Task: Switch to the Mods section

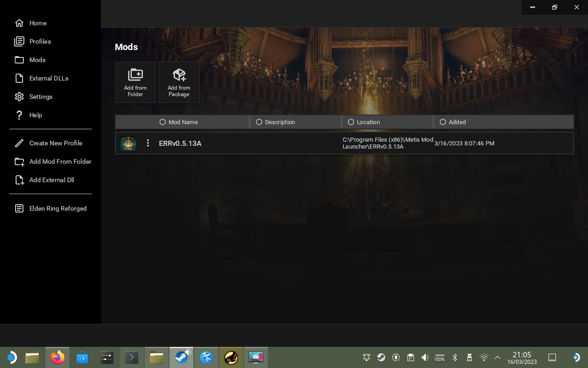Action: pos(37,60)
